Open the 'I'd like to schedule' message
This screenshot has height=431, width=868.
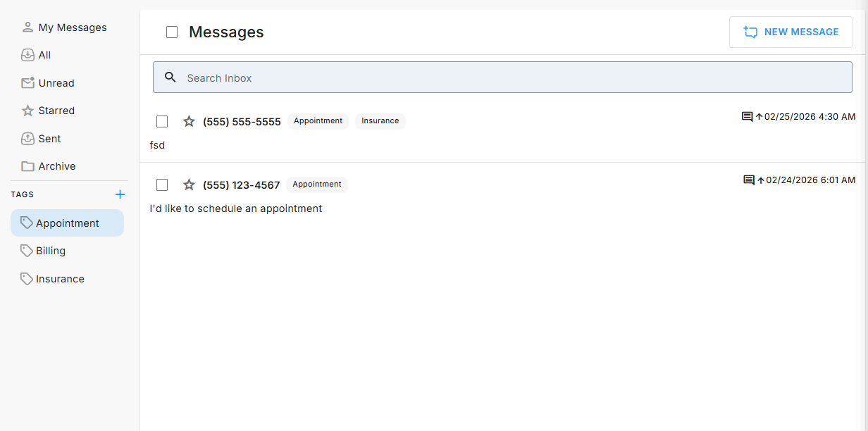(236, 208)
